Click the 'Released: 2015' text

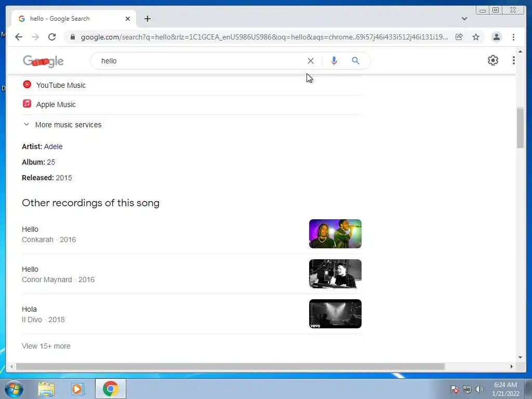tap(47, 178)
